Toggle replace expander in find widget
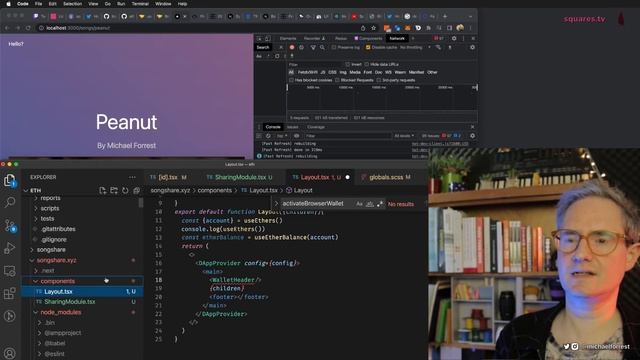Screen dimensions: 640x360 point(276,204)
